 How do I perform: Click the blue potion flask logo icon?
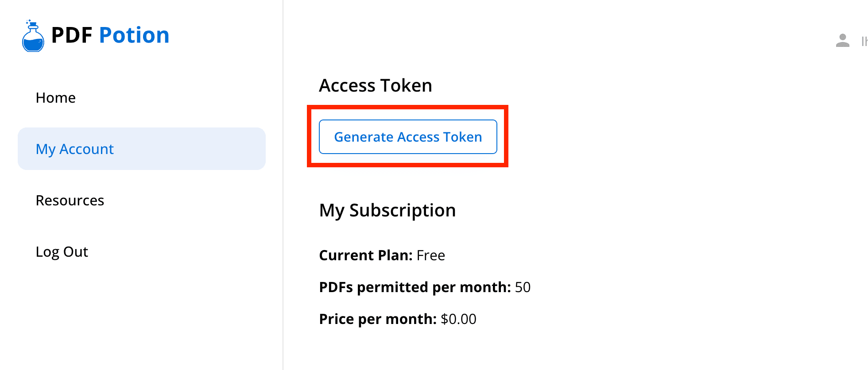pos(33,36)
